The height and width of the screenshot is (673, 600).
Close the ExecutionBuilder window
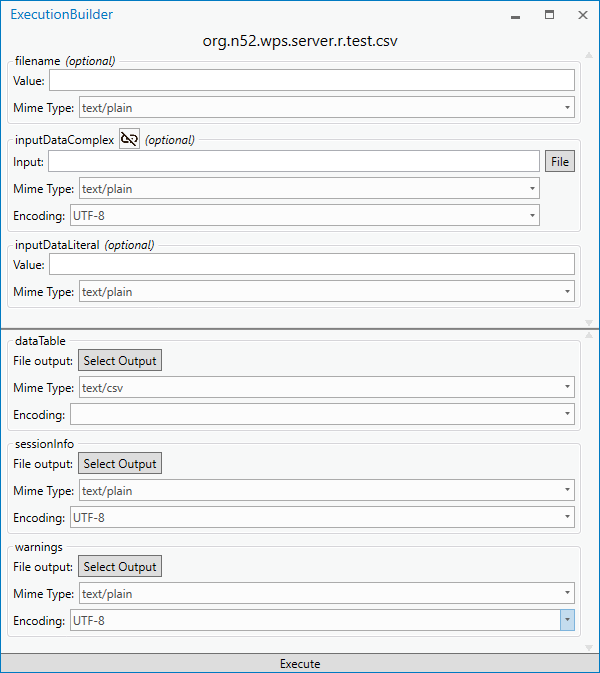pyautogui.click(x=582, y=15)
